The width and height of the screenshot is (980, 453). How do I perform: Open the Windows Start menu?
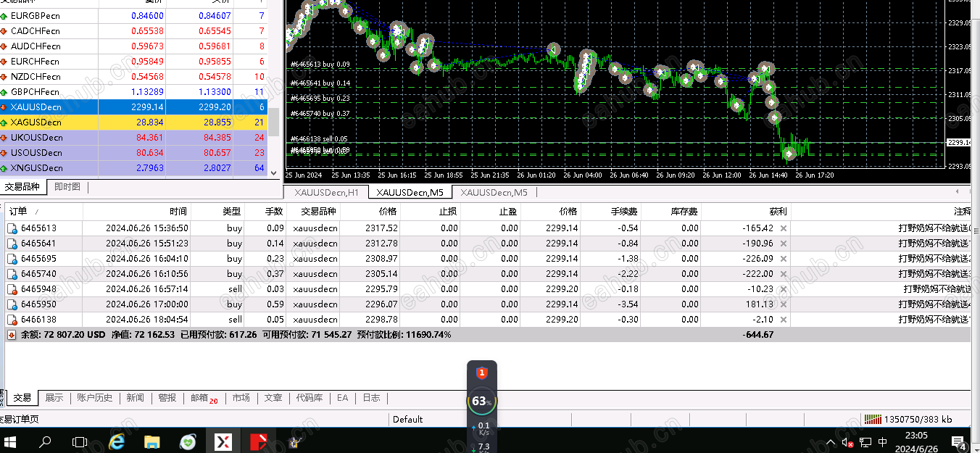click(12, 441)
